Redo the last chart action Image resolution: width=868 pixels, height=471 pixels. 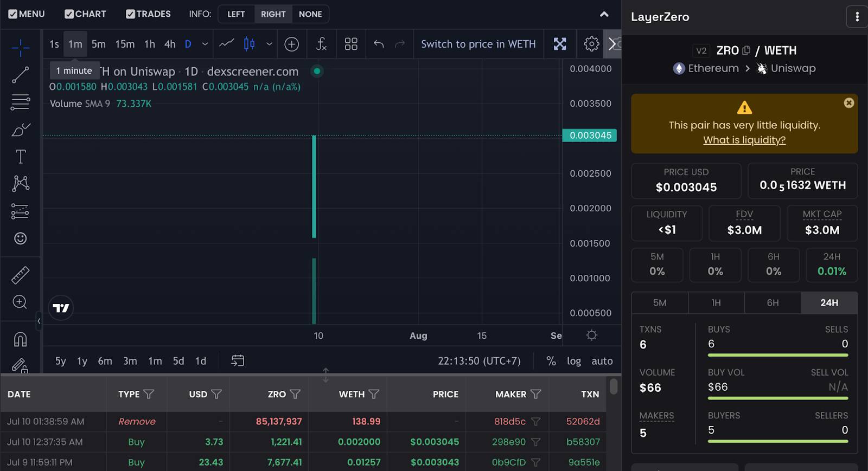400,44
